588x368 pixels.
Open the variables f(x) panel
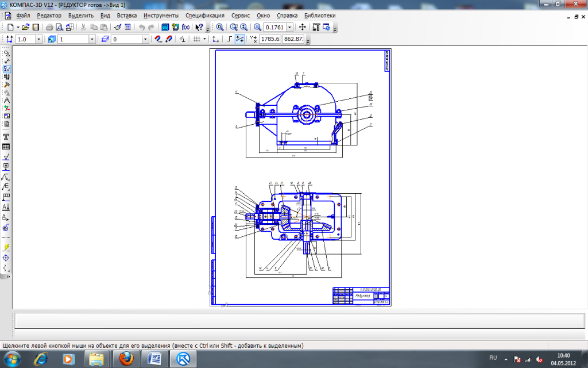pyautogui.click(x=185, y=27)
